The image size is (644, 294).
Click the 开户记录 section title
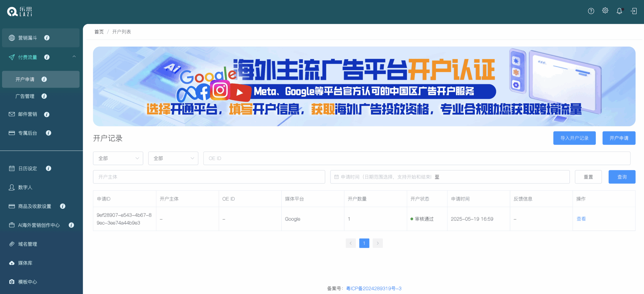tap(108, 138)
